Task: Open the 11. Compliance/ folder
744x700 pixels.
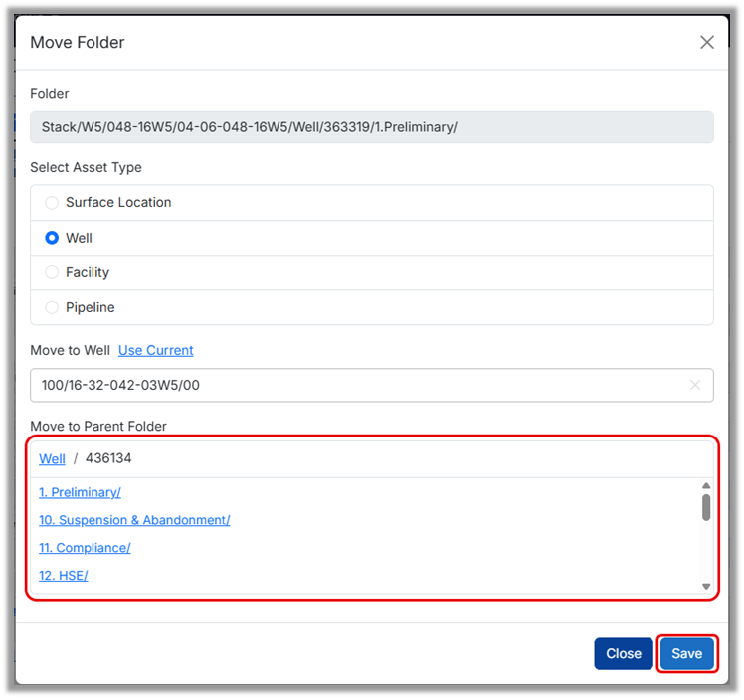Action: coord(85,548)
